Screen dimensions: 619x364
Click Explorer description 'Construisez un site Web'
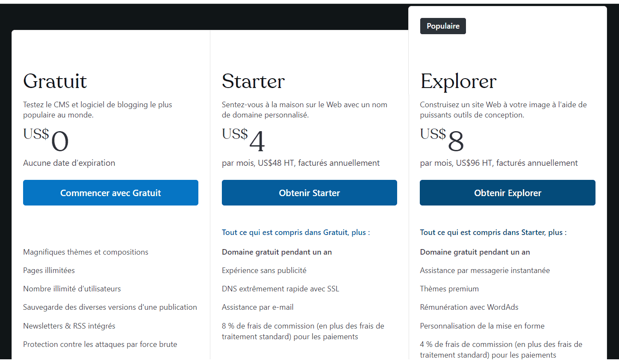(503, 110)
